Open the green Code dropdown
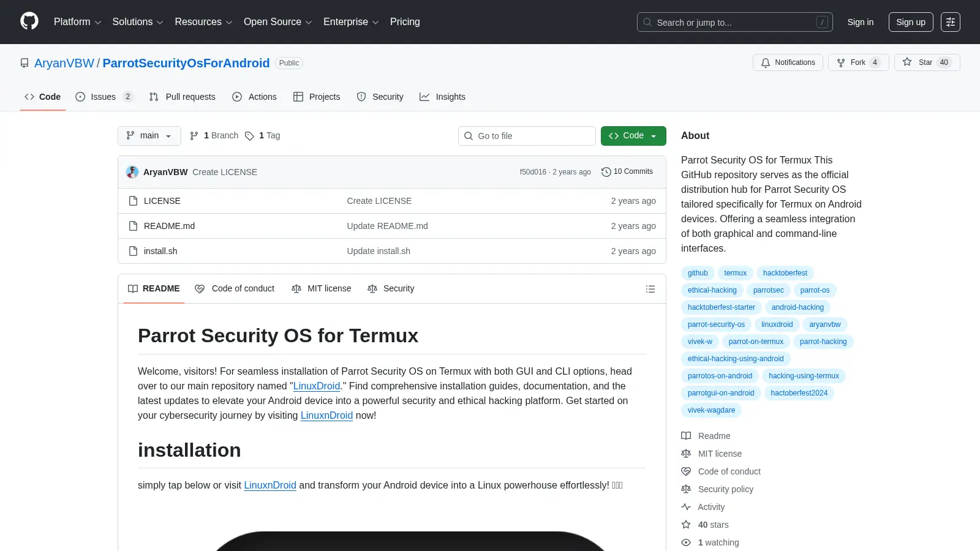This screenshot has width=980, height=551. [633, 136]
